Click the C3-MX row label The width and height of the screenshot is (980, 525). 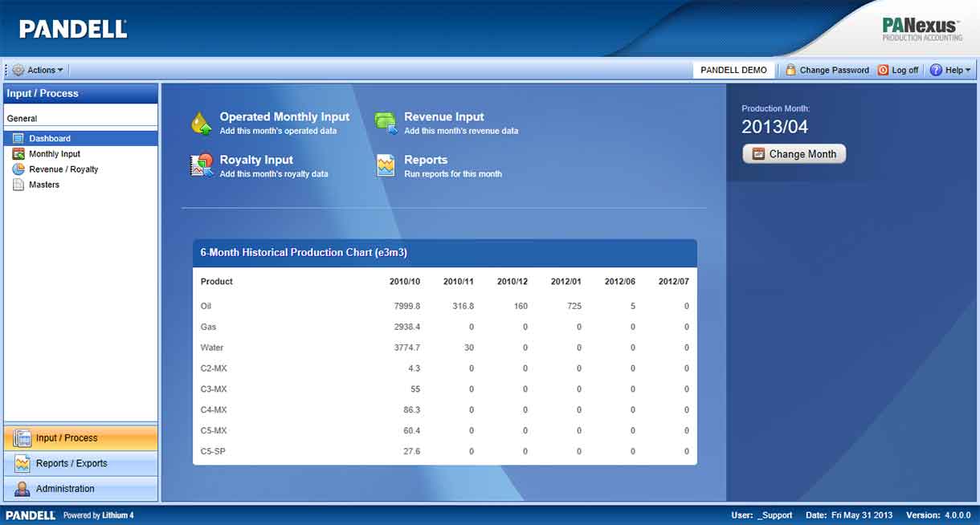pyautogui.click(x=214, y=389)
